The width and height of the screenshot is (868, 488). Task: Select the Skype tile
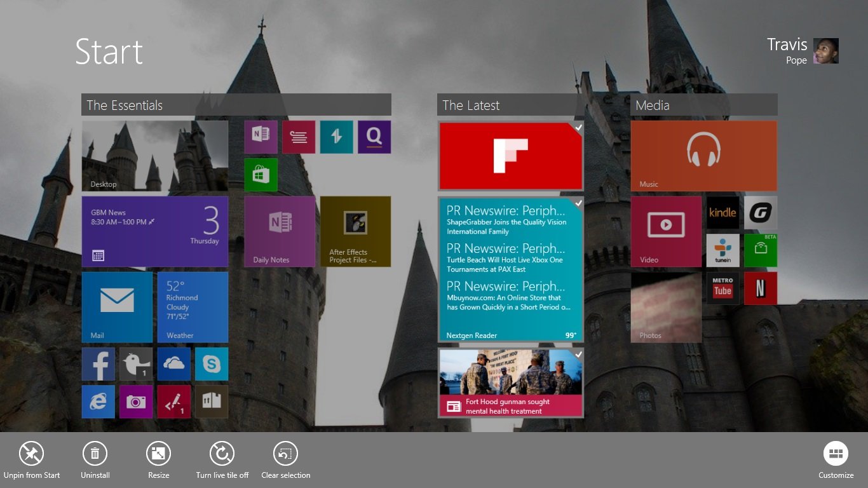pyautogui.click(x=212, y=364)
